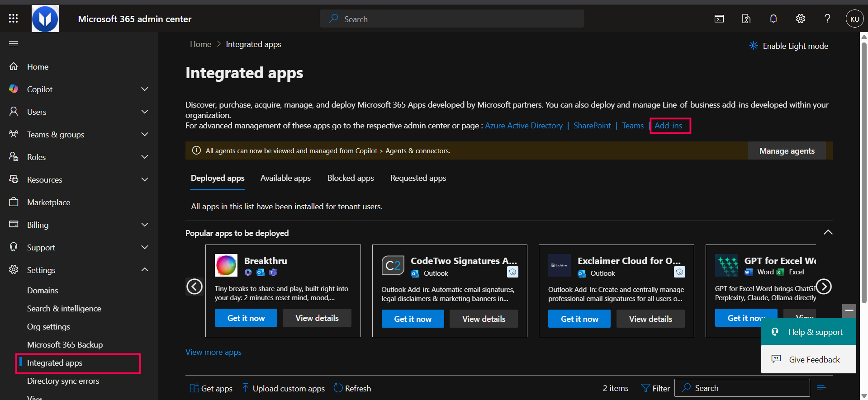Click the Settings gear icon in sidebar
Image resolution: width=868 pixels, height=400 pixels.
14,269
